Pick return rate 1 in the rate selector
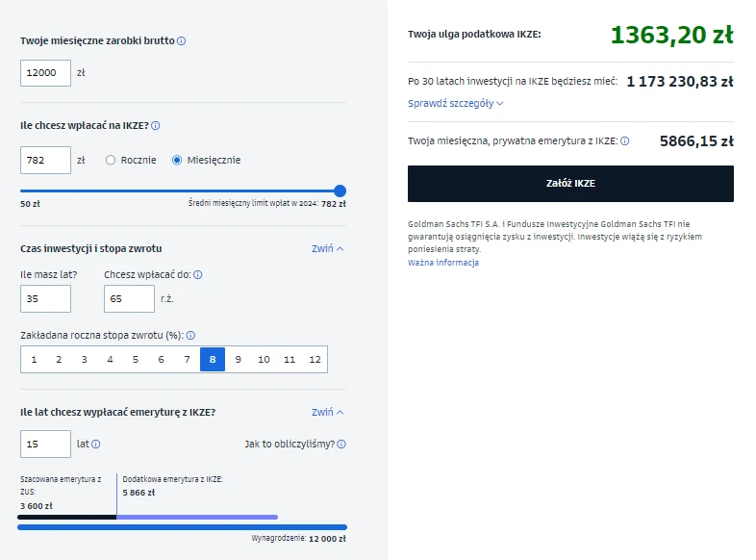Viewport: 756px width, 560px height. click(x=34, y=360)
